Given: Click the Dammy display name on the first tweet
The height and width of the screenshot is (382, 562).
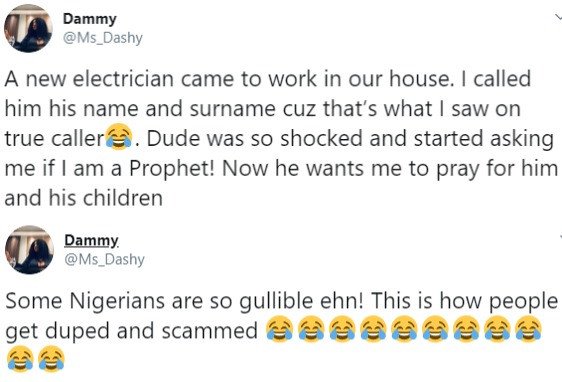Looking at the screenshot, I should (x=90, y=19).
